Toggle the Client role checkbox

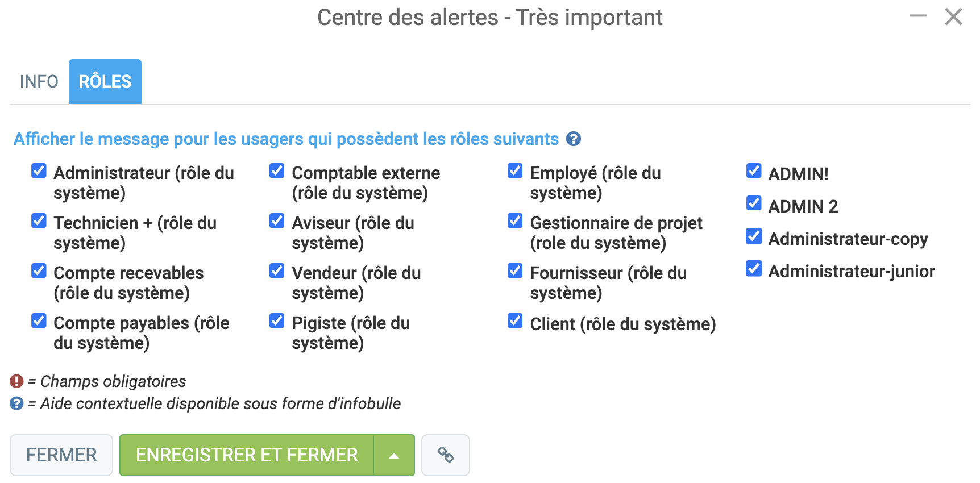point(515,320)
